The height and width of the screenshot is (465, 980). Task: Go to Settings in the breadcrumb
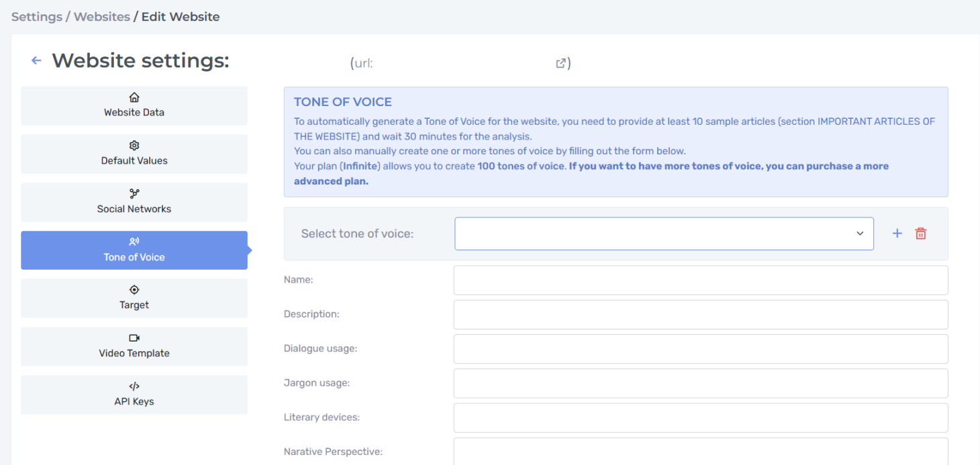37,17
